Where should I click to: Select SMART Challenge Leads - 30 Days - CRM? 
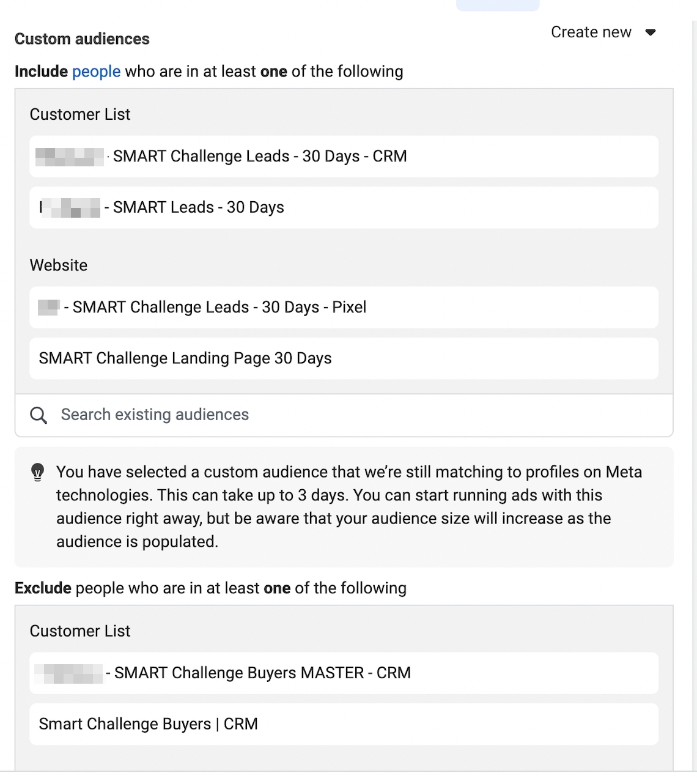[260, 157]
